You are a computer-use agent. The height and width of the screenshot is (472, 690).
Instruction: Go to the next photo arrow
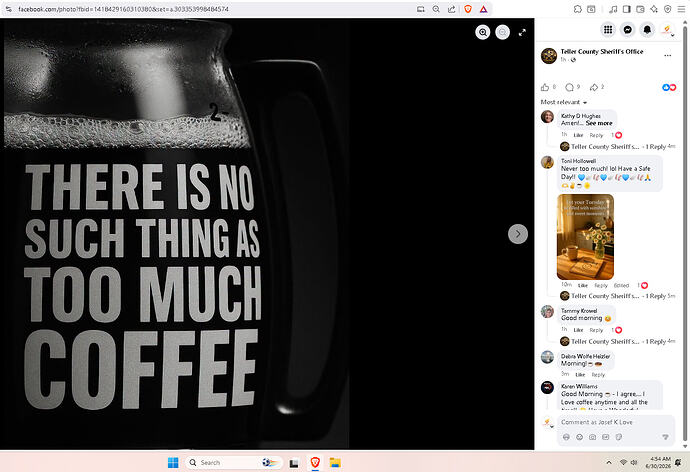coord(518,234)
